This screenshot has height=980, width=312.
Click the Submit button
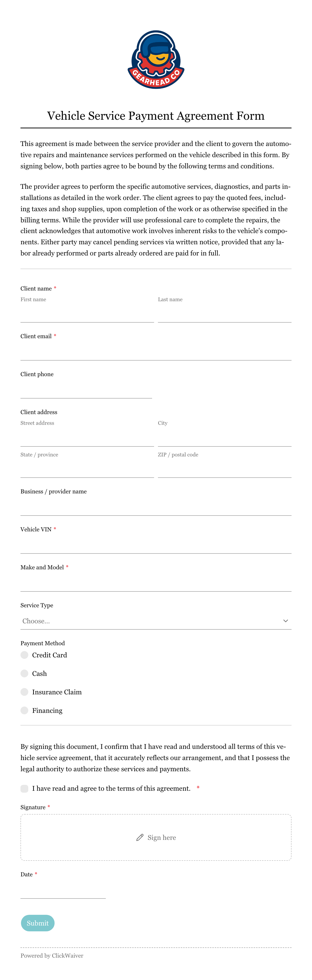(38, 923)
